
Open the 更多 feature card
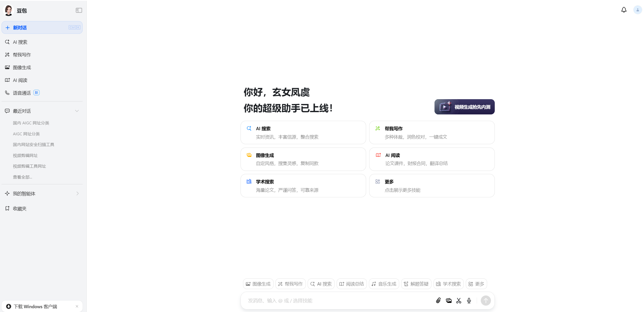pos(432,186)
